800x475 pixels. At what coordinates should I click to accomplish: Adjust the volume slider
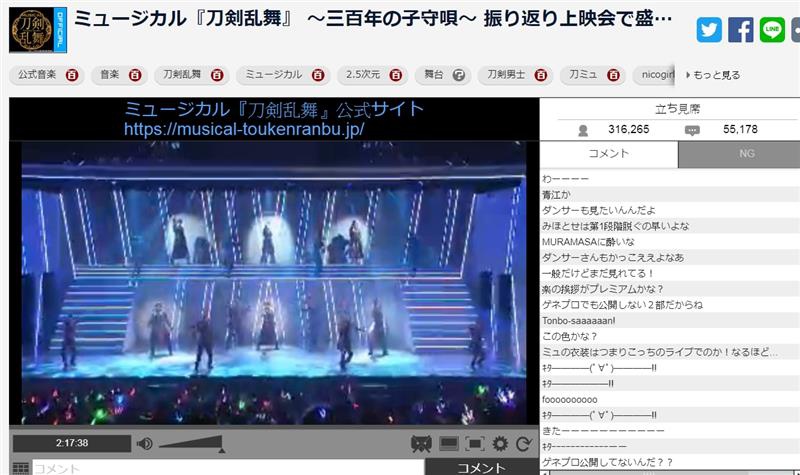click(x=191, y=443)
